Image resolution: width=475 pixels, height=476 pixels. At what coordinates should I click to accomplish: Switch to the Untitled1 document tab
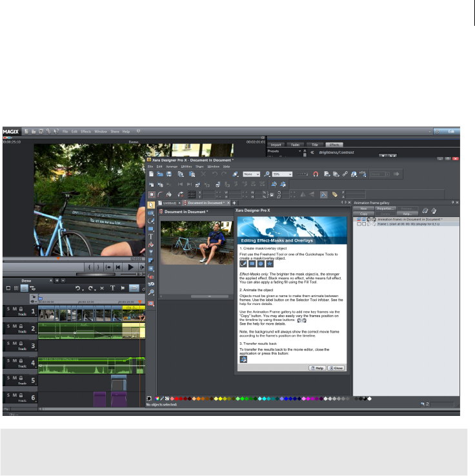pos(170,203)
